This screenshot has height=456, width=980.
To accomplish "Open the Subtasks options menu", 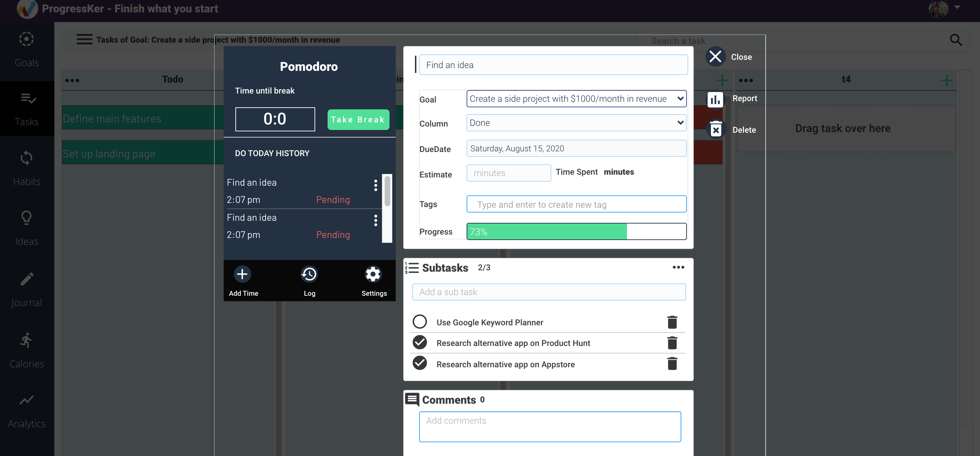I will 678,267.
